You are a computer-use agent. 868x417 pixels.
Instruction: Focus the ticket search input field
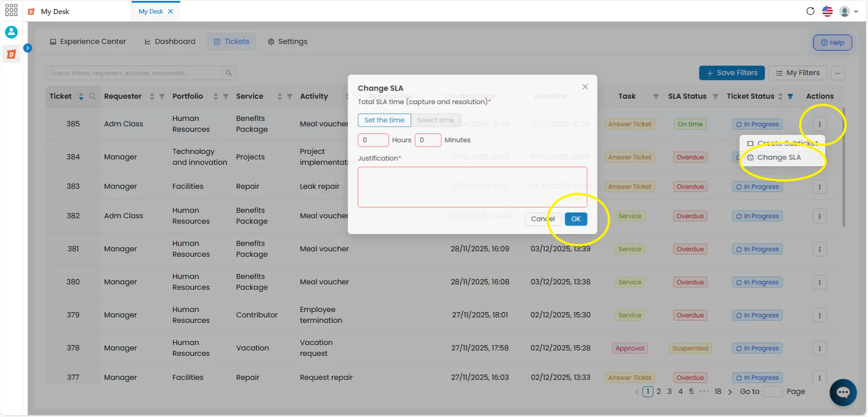[134, 73]
